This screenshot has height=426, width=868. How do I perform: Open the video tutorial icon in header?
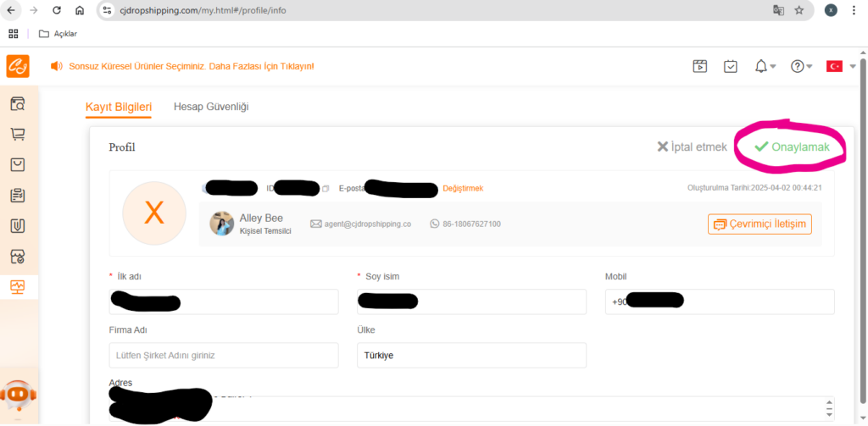[x=699, y=66]
